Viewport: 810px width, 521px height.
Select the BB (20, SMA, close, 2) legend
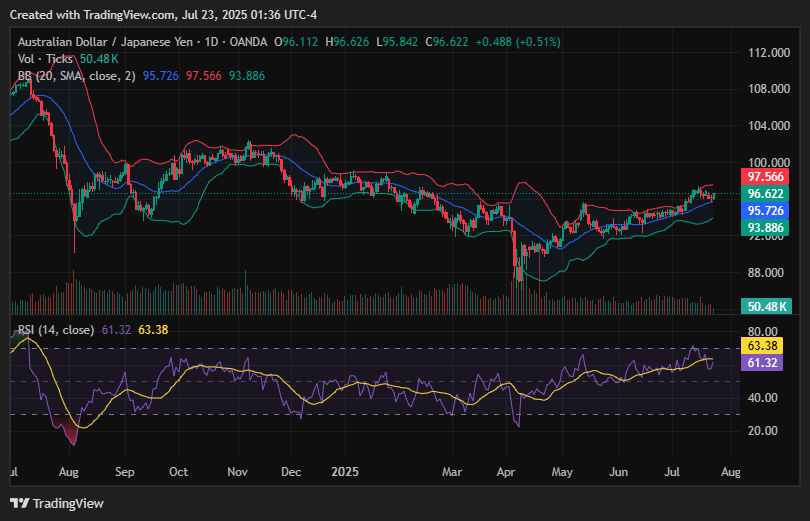(x=76, y=76)
